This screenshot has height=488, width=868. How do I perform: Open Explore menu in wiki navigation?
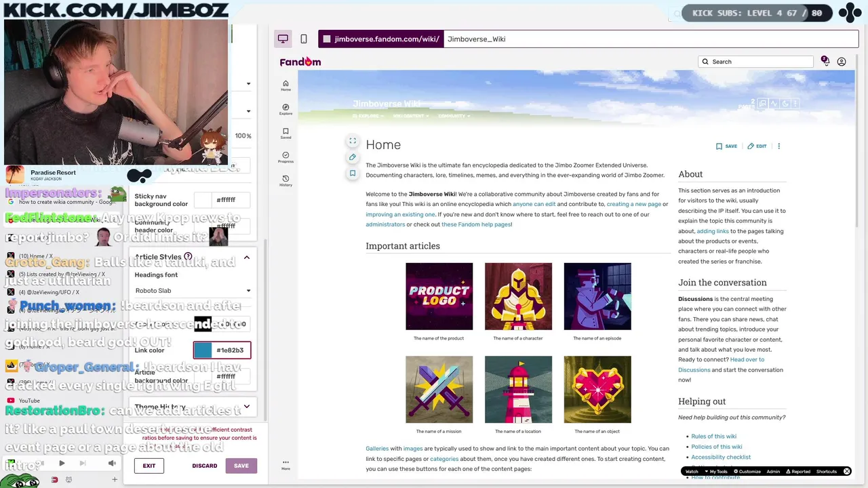[368, 116]
